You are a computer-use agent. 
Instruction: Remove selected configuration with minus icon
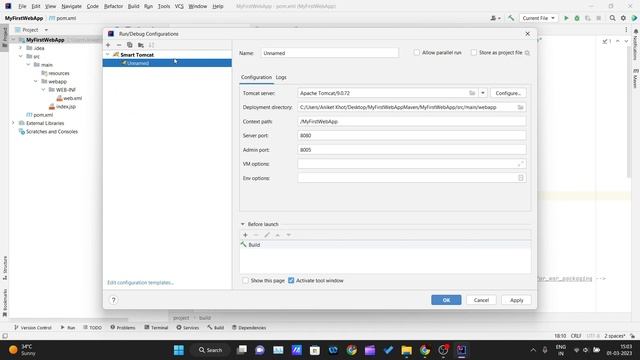coord(119,45)
